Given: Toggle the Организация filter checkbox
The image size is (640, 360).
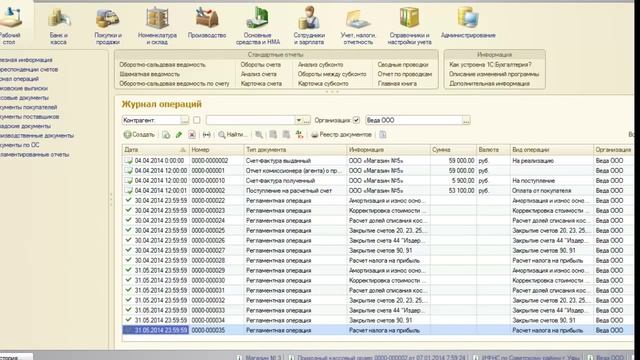Looking at the screenshot, I should [x=356, y=120].
